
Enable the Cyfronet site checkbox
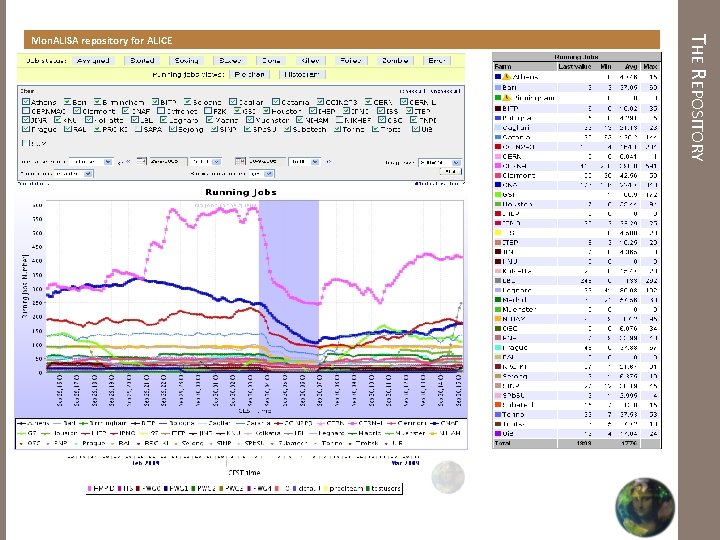tap(161, 111)
